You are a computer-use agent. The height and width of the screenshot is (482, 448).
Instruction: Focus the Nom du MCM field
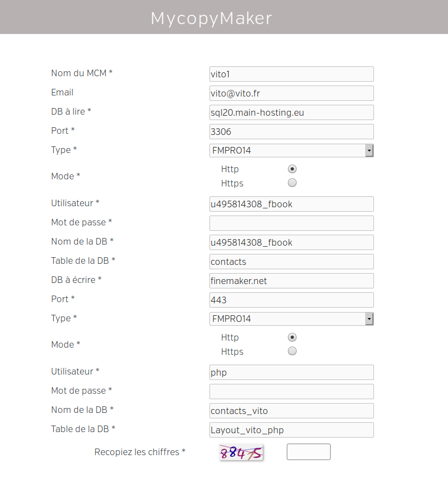[291, 74]
